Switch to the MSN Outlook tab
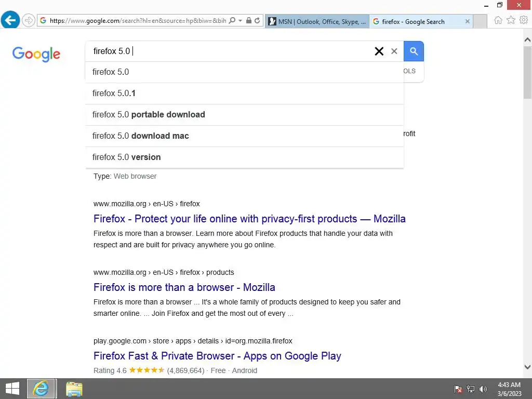The image size is (532, 399). coord(317,21)
